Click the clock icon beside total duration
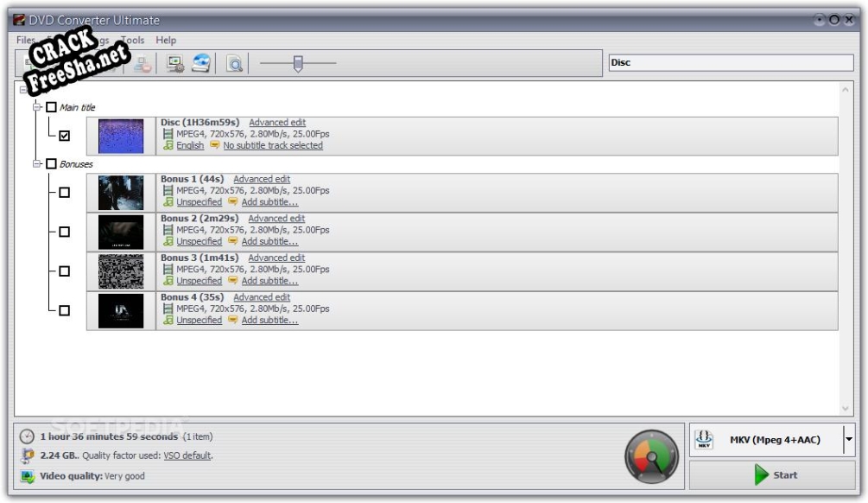Image resolution: width=868 pixels, height=503 pixels. point(27,437)
